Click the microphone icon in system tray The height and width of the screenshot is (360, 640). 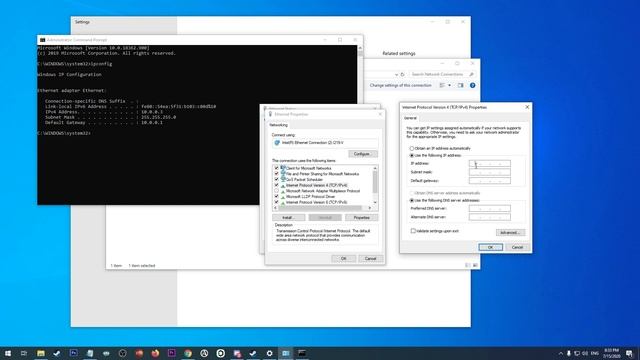(569, 353)
